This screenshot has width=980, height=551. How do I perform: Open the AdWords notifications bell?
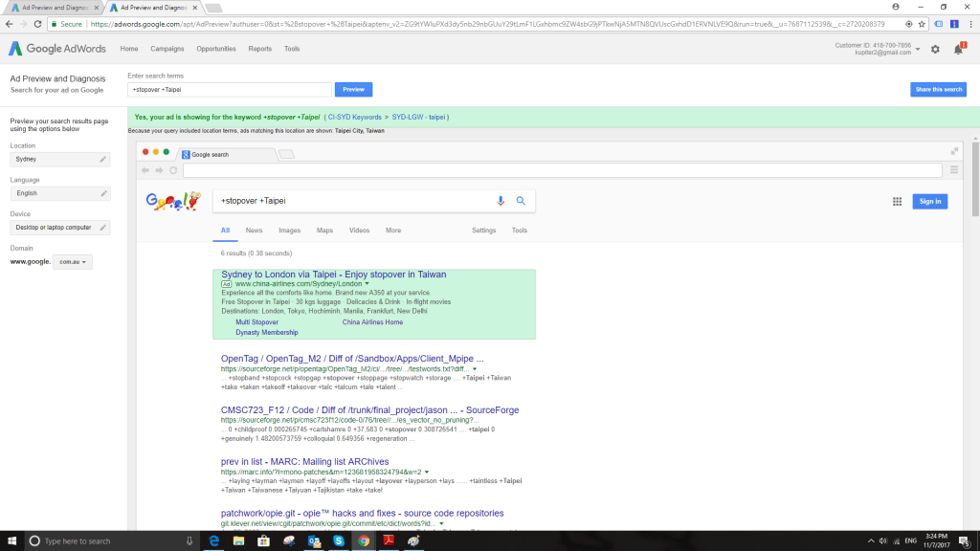pyautogui.click(x=959, y=49)
